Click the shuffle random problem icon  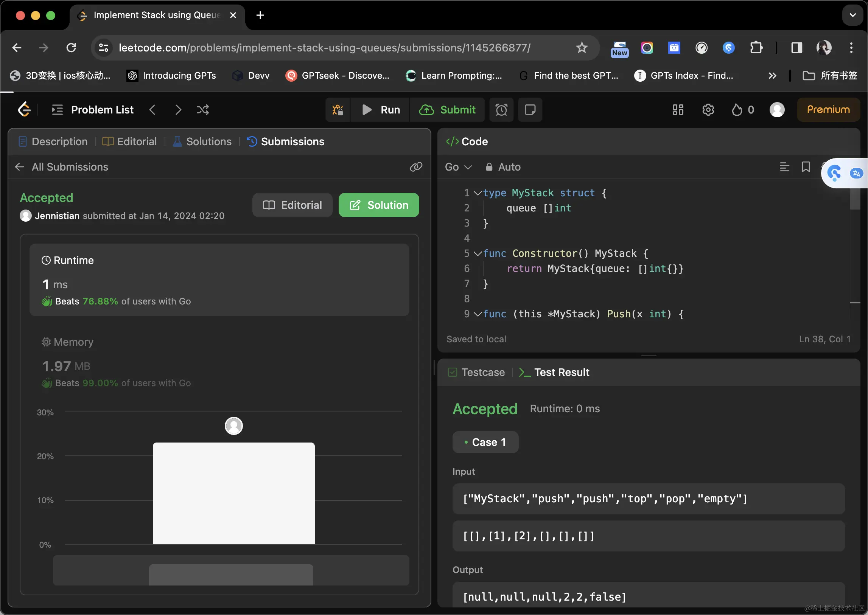203,110
